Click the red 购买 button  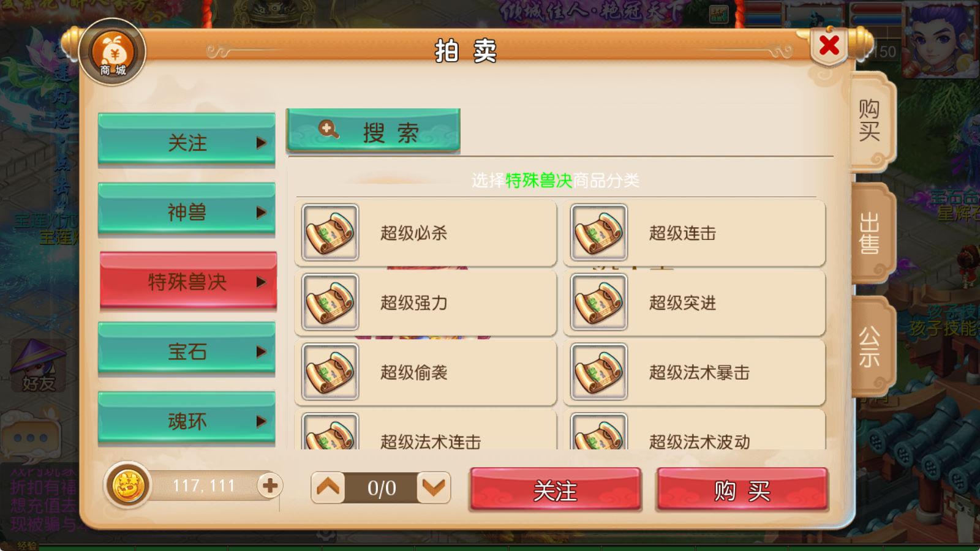pyautogui.click(x=742, y=490)
